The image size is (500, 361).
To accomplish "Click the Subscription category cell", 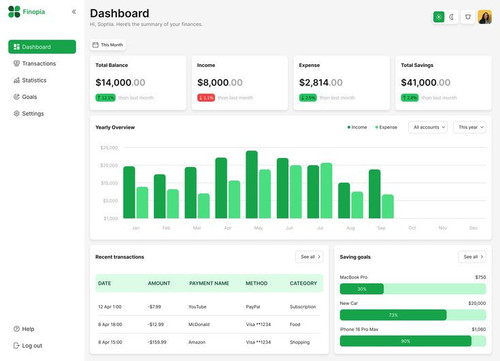I will pyautogui.click(x=303, y=307).
